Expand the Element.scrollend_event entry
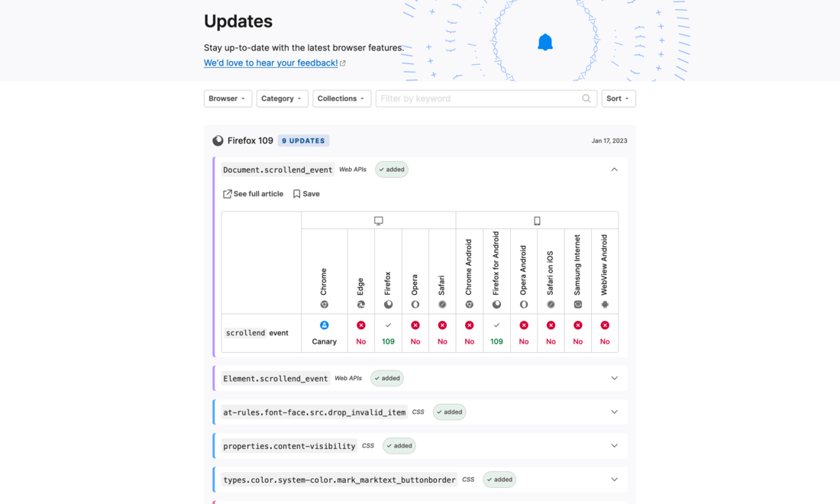The width and height of the screenshot is (840, 504). [x=614, y=378]
